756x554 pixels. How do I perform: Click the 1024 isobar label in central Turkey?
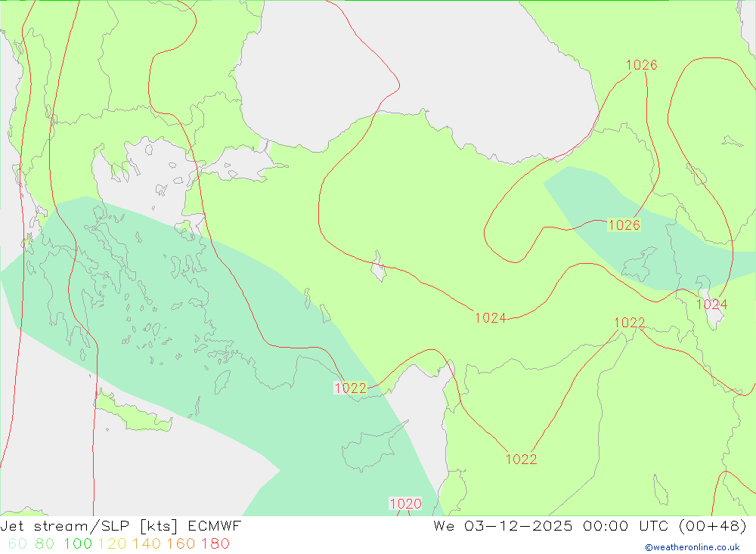[491, 317]
